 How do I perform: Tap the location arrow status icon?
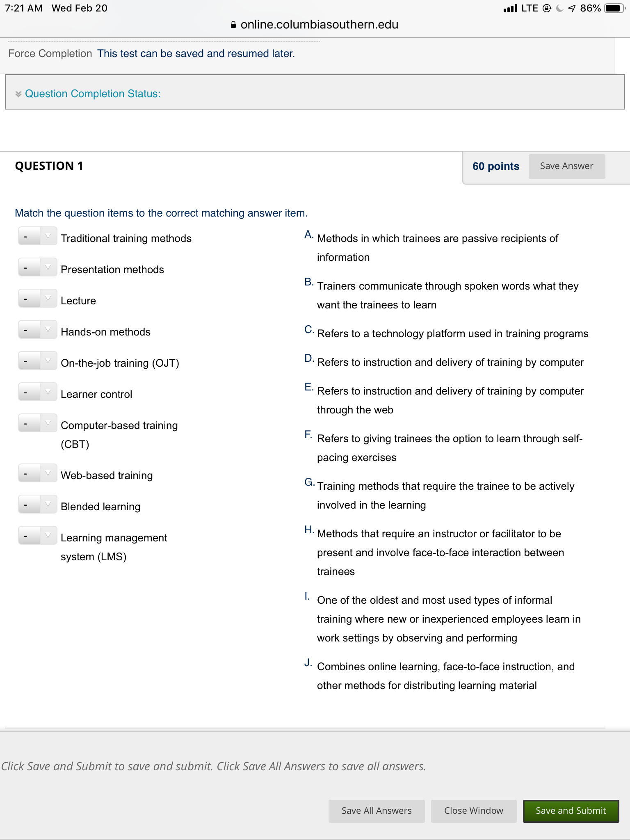(572, 8)
